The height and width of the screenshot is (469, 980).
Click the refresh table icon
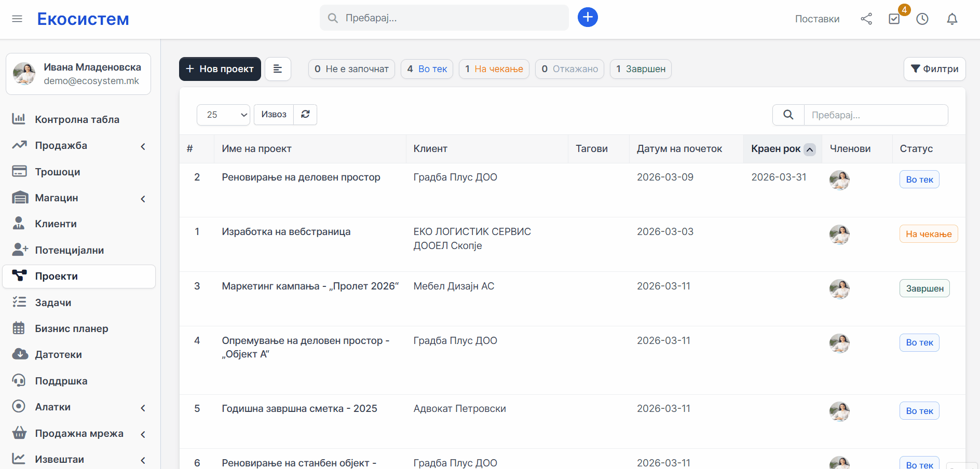pyautogui.click(x=305, y=115)
